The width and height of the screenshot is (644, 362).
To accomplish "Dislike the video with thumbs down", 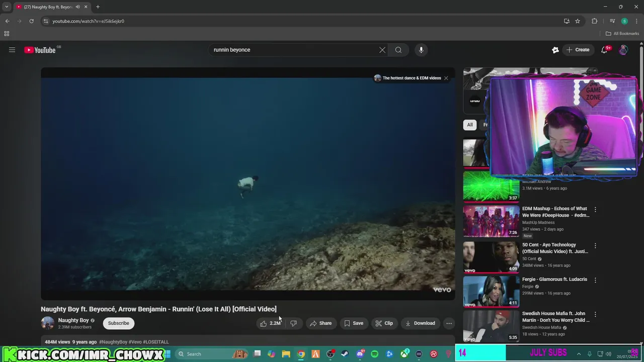I will 293,323.
